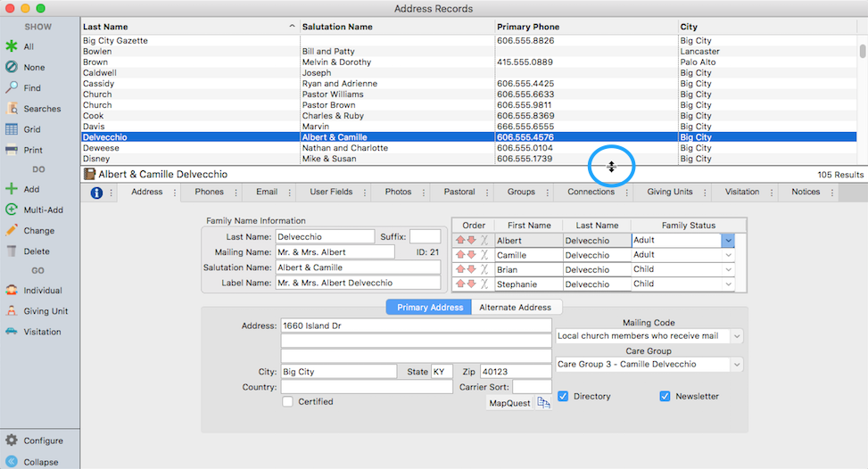Switch to the Pastoral tab

(460, 192)
